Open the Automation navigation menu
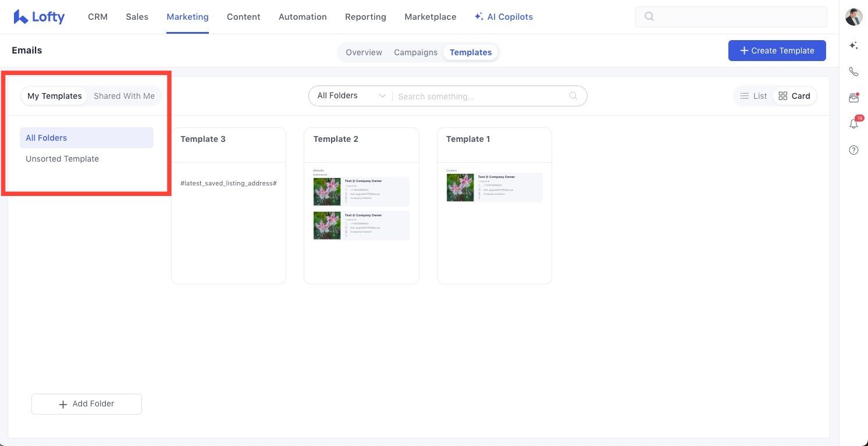 click(x=303, y=17)
